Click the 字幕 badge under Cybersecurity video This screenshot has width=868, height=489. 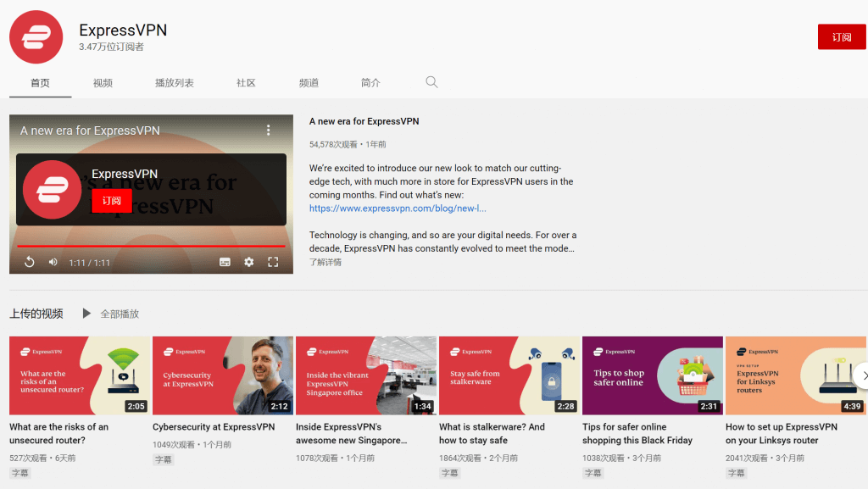pyautogui.click(x=164, y=459)
